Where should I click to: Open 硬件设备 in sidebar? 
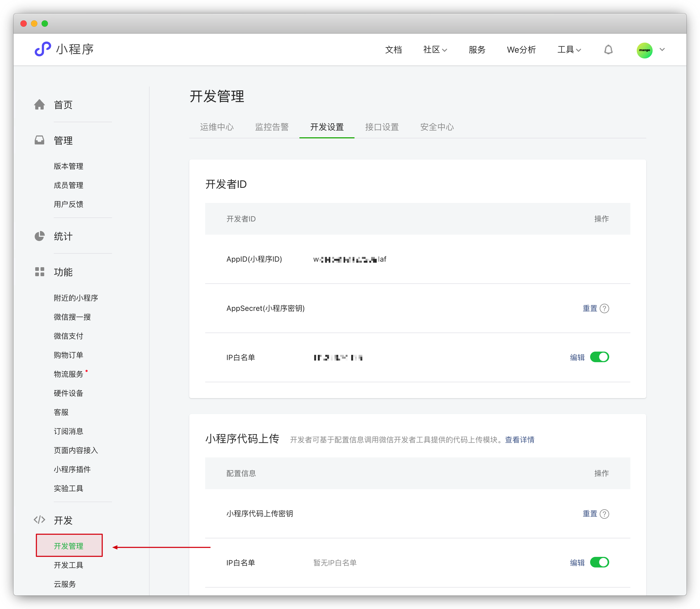point(68,393)
